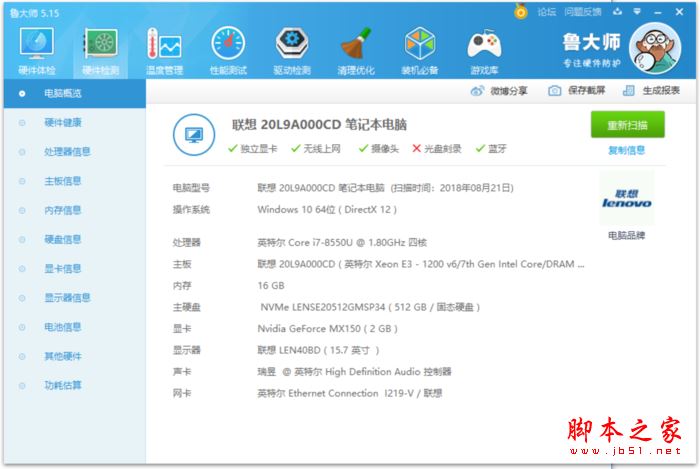Click the download/update icon in title bar

click(x=617, y=12)
